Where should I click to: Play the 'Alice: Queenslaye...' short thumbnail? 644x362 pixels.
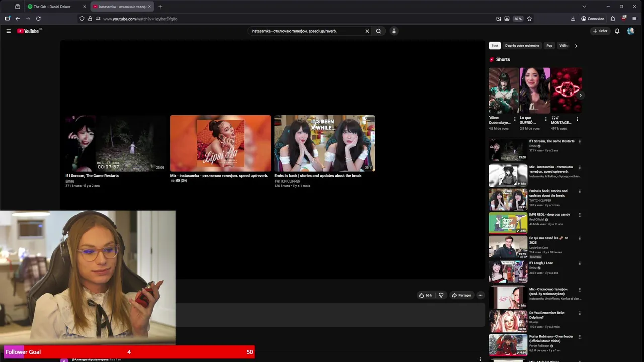point(503,90)
